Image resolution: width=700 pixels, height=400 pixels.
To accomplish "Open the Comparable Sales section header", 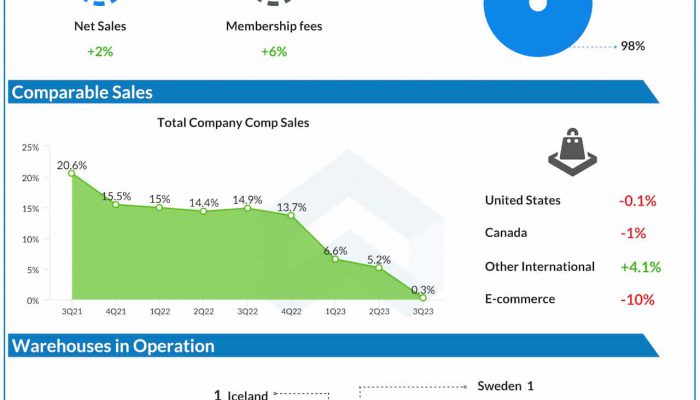I will pos(82,92).
